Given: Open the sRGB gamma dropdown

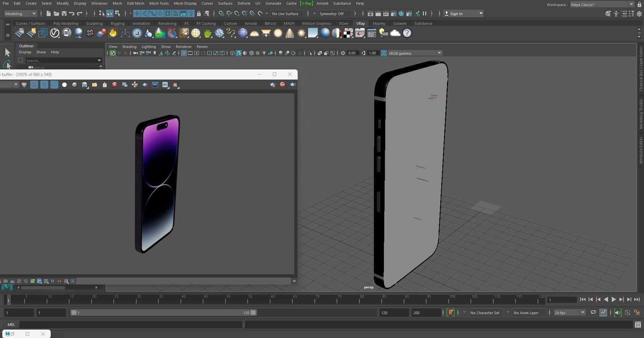Looking at the screenshot, I should coord(439,53).
